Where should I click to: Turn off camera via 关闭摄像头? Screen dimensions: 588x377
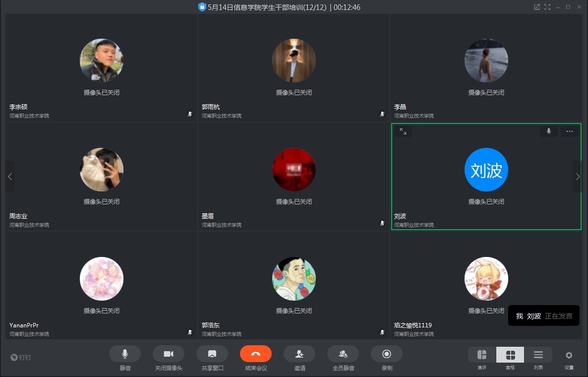tap(169, 354)
